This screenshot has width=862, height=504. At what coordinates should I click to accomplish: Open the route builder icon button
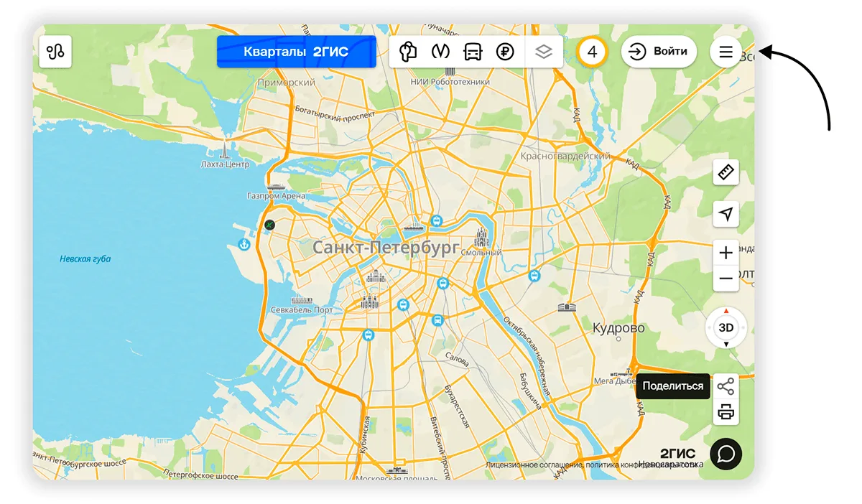pos(55,52)
